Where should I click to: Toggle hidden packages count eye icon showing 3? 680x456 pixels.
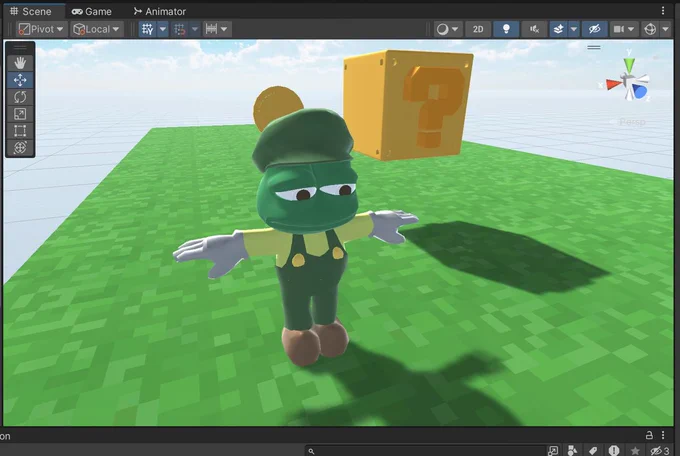pos(660,450)
